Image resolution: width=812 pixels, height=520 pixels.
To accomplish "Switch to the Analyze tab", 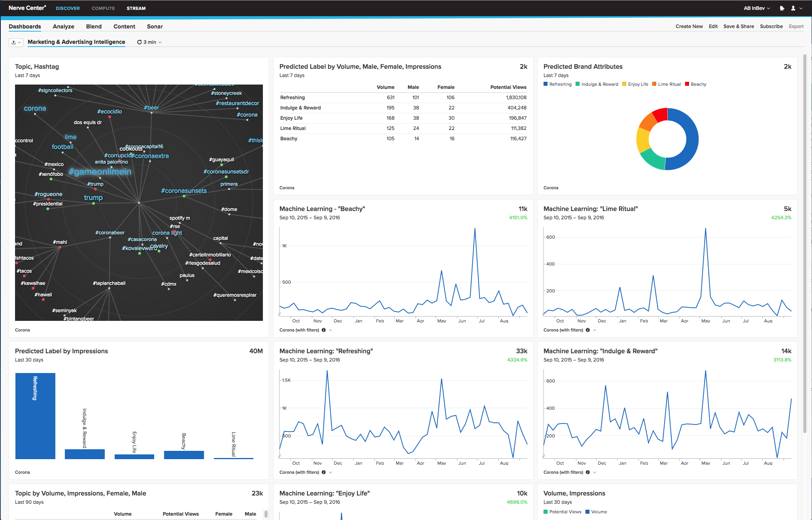I will pos(63,26).
